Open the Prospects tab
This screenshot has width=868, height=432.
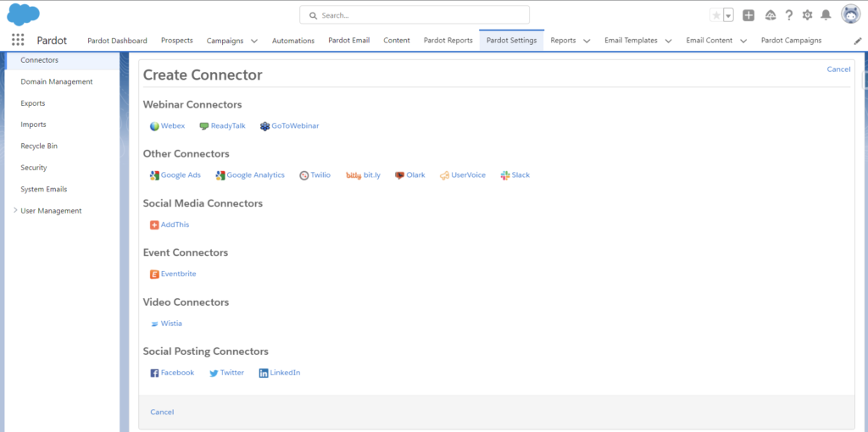pyautogui.click(x=177, y=41)
